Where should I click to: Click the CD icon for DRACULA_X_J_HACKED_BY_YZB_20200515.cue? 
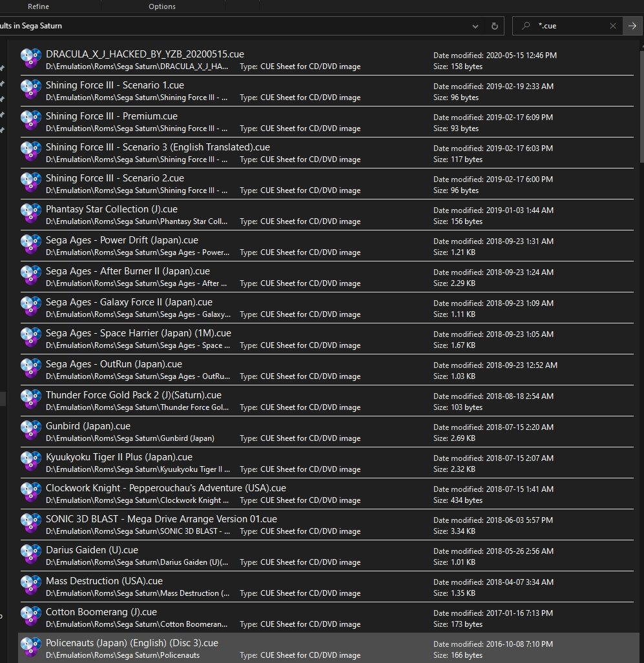coord(31,58)
